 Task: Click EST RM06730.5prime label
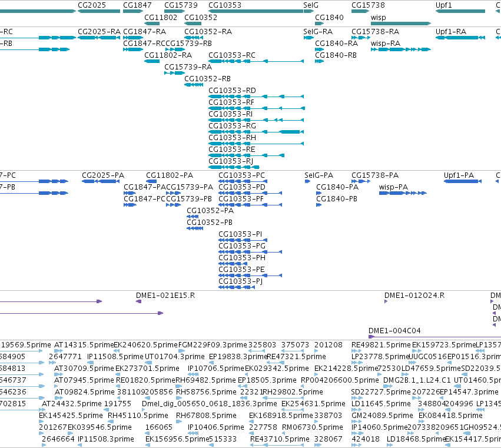tap(313, 427)
